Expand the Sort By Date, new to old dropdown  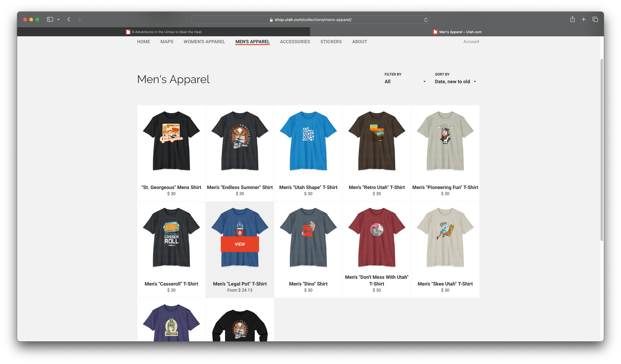coord(455,81)
